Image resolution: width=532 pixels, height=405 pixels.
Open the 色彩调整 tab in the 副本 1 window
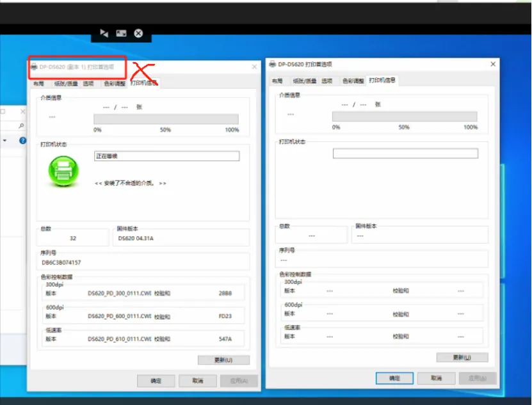pos(115,83)
